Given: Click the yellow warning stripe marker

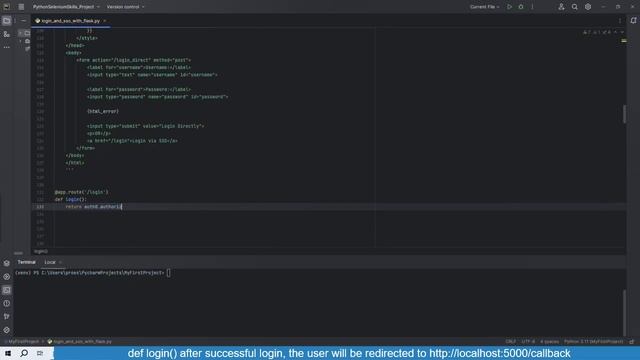Looking at the screenshot, I should tap(624, 41).
